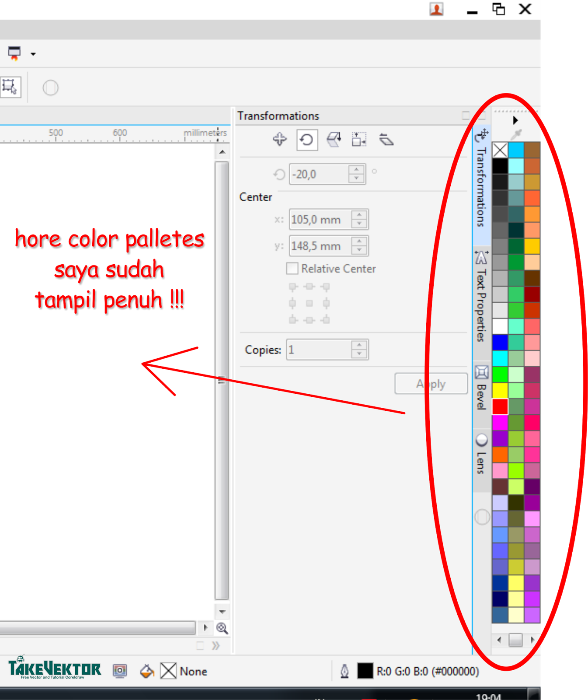The width and height of the screenshot is (588, 700).
Task: Select center anchor point in grid
Action: [x=309, y=303]
